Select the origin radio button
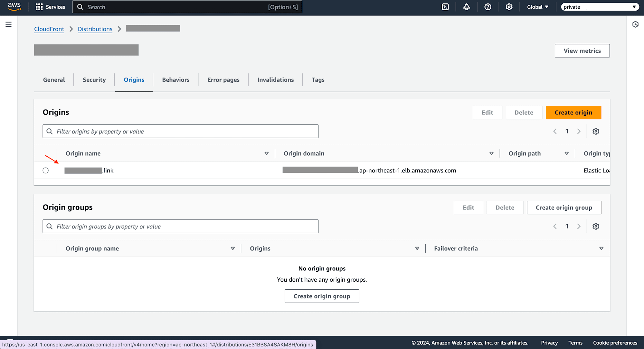 click(x=45, y=170)
